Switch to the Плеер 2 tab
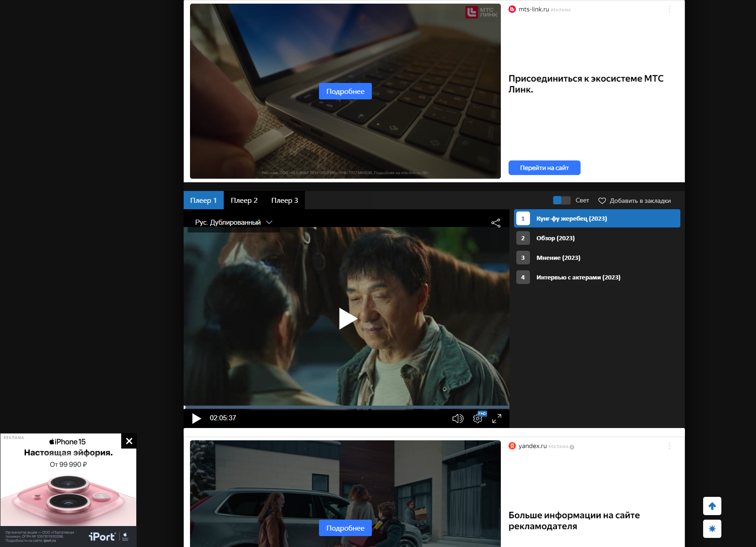Screen dimensions: 756x547 (245, 200)
